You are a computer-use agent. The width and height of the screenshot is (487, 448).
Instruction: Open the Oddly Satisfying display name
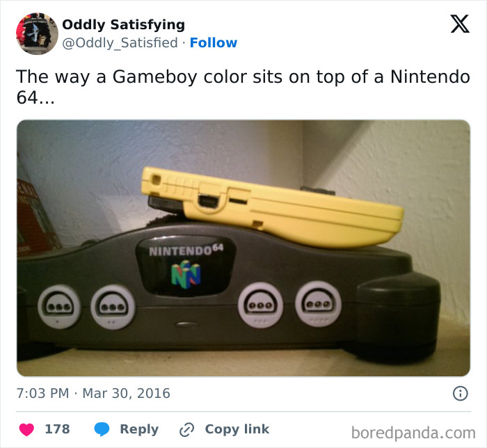(123, 25)
